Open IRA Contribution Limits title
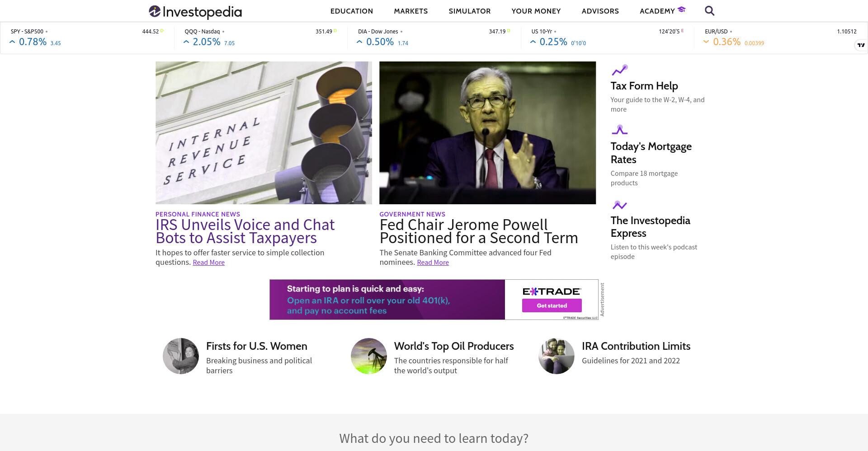Screen dimensions: 868x451 coord(636,346)
